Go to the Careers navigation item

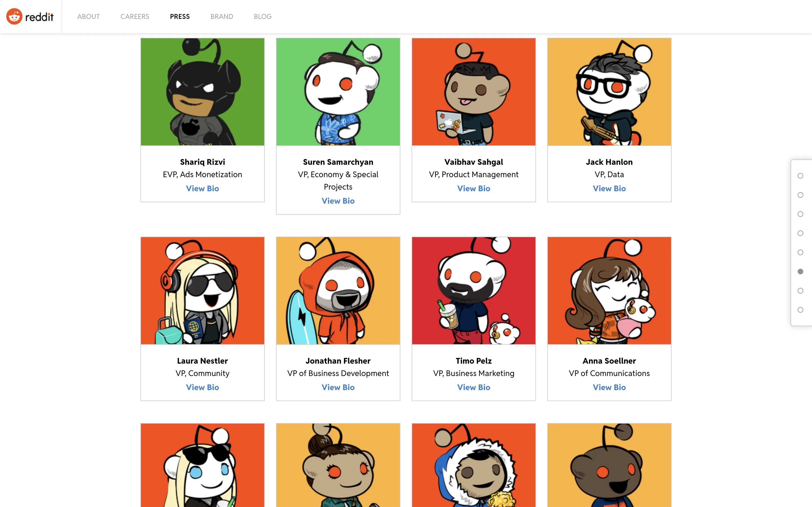point(134,16)
